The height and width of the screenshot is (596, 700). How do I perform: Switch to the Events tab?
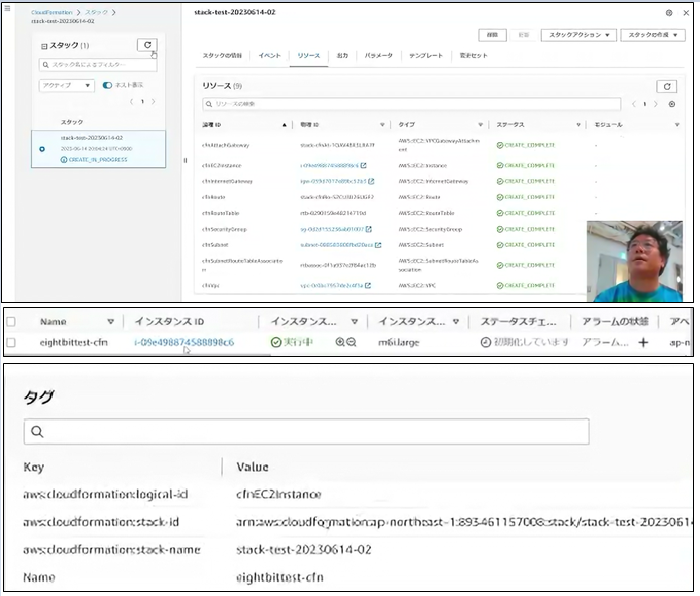click(x=269, y=56)
